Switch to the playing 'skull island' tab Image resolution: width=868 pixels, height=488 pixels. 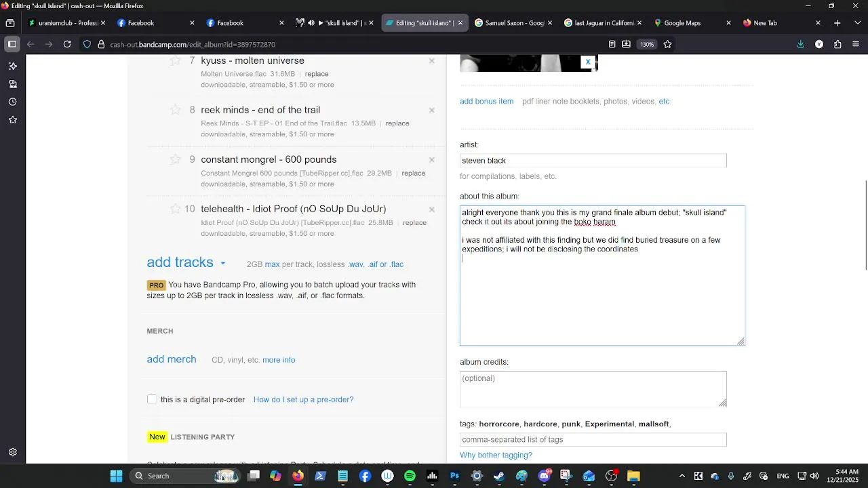334,23
